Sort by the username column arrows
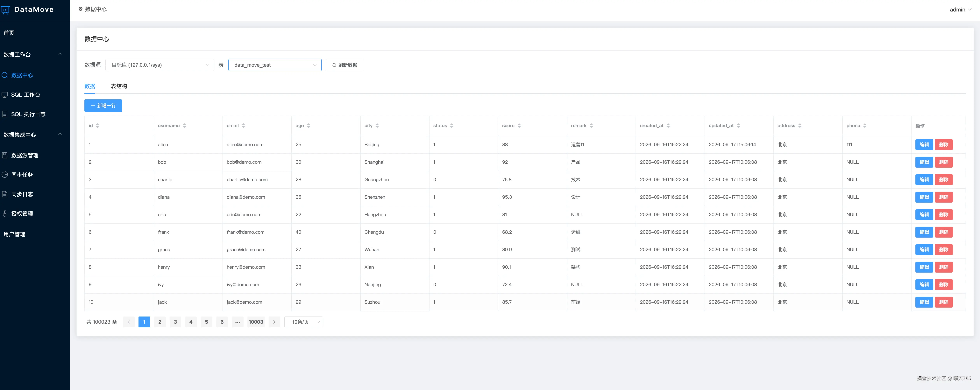The height and width of the screenshot is (390, 980). [x=185, y=126]
